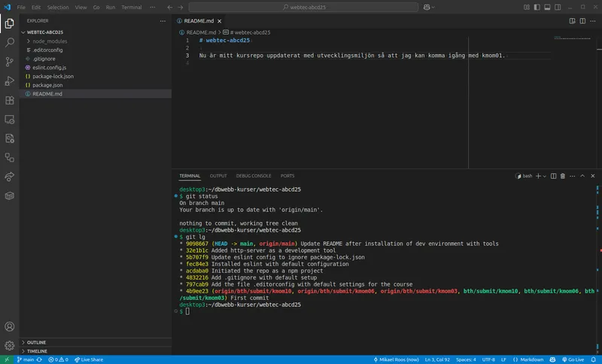Click the UTF-8 encoding indicator
This screenshot has height=364, width=602.
tap(488, 359)
